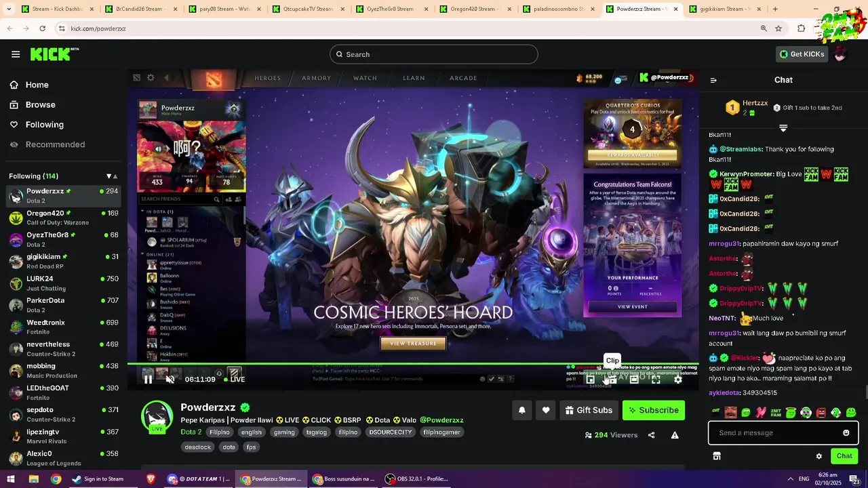Send message with the Chat button
The width and height of the screenshot is (868, 488).
(x=844, y=456)
